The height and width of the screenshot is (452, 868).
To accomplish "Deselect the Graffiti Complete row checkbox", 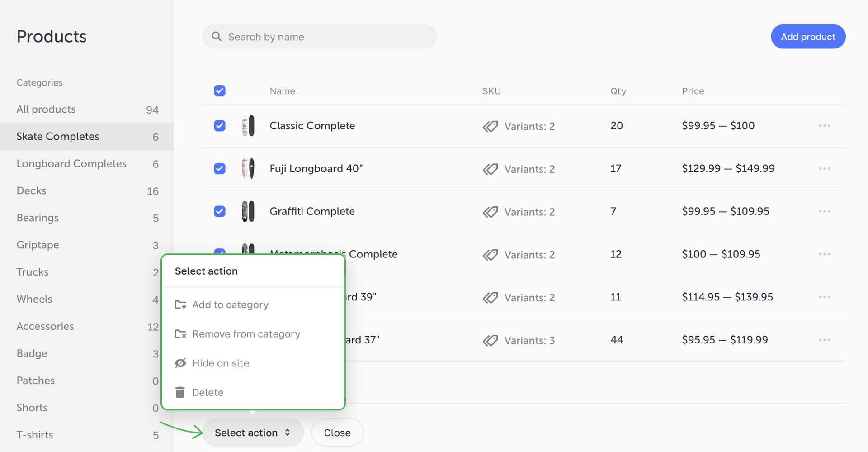I will point(220,211).
